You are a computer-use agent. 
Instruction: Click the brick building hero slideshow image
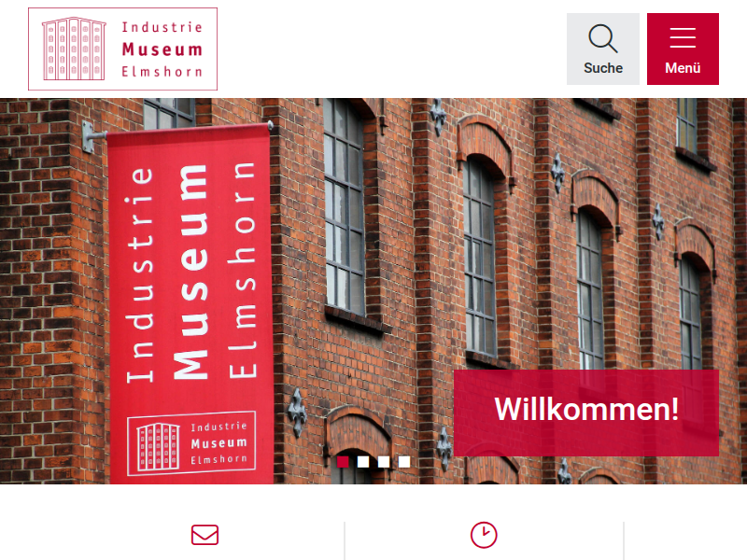tap(373, 291)
